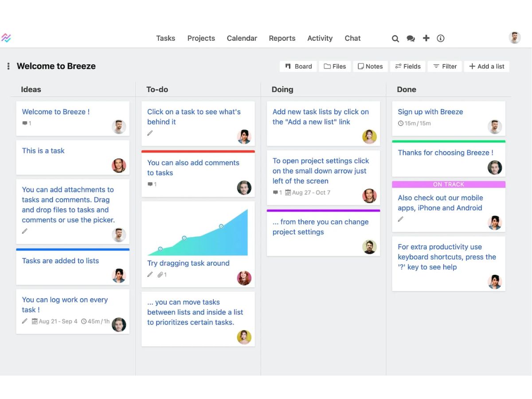The image size is (532, 399).
Task: Click the comment icon on Welcome to Breeze card
Action: pos(25,124)
